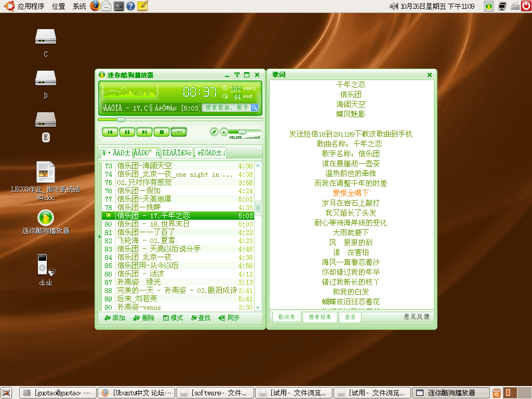The height and width of the screenshot is (399, 532).
Task: Open the 系统 system menu
Action: pos(79,6)
